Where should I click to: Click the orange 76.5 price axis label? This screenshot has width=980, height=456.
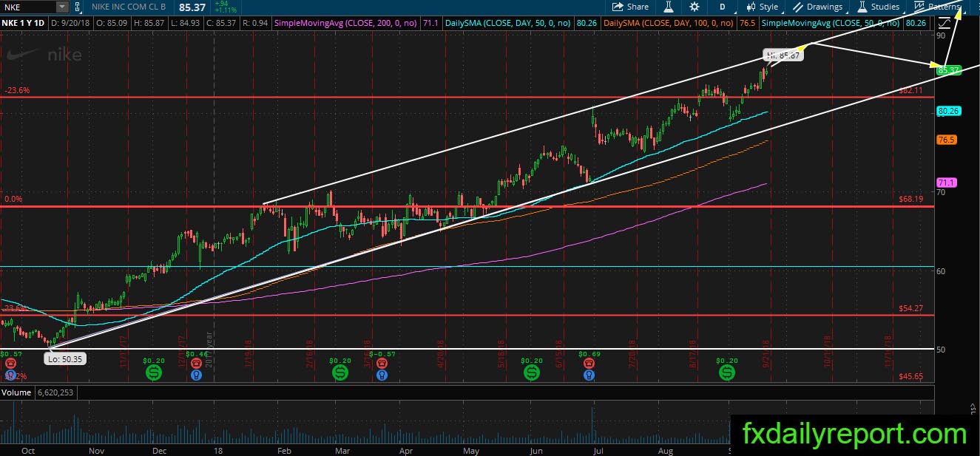[946, 139]
